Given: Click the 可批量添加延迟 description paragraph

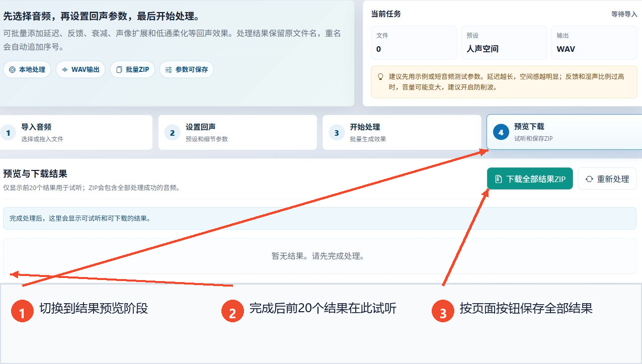Looking at the screenshot, I should 172,40.
